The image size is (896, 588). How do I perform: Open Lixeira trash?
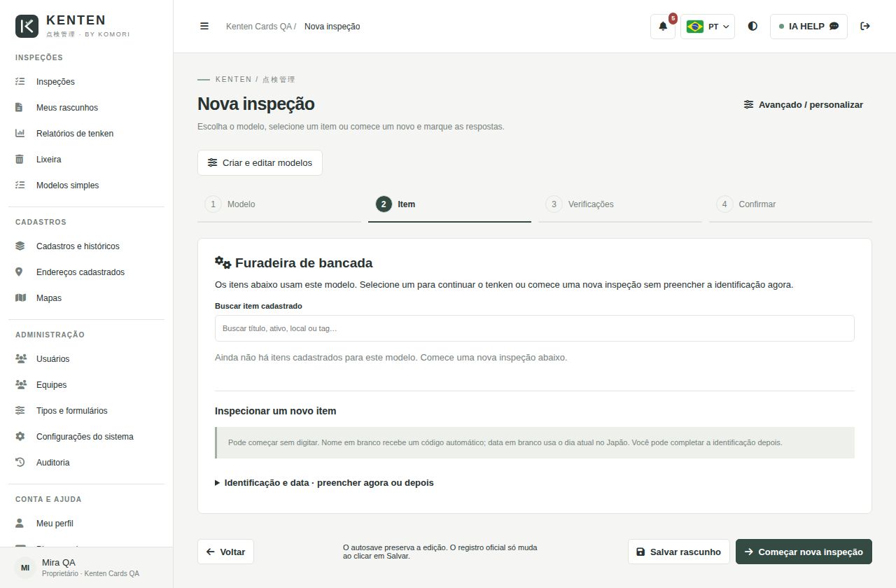pyautogui.click(x=86, y=160)
